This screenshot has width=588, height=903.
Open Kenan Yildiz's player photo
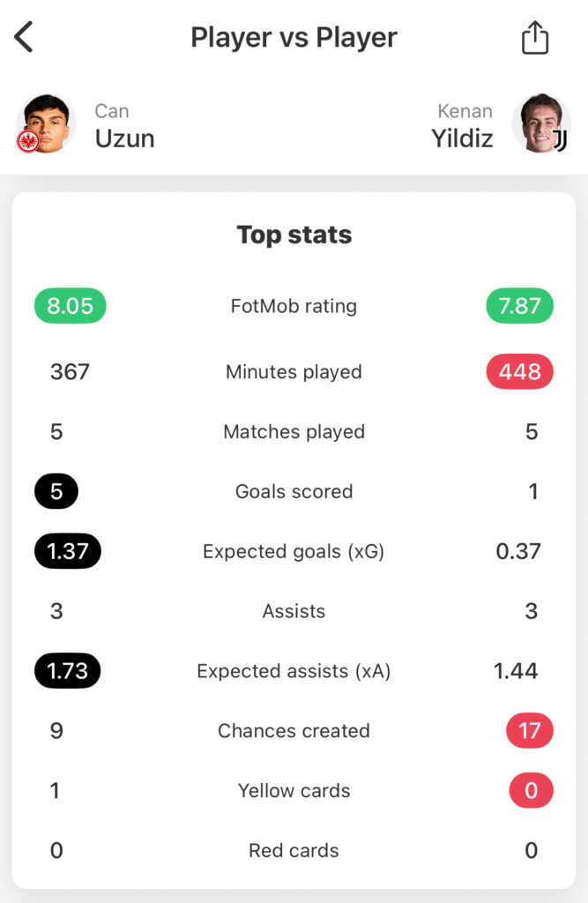coord(540,123)
